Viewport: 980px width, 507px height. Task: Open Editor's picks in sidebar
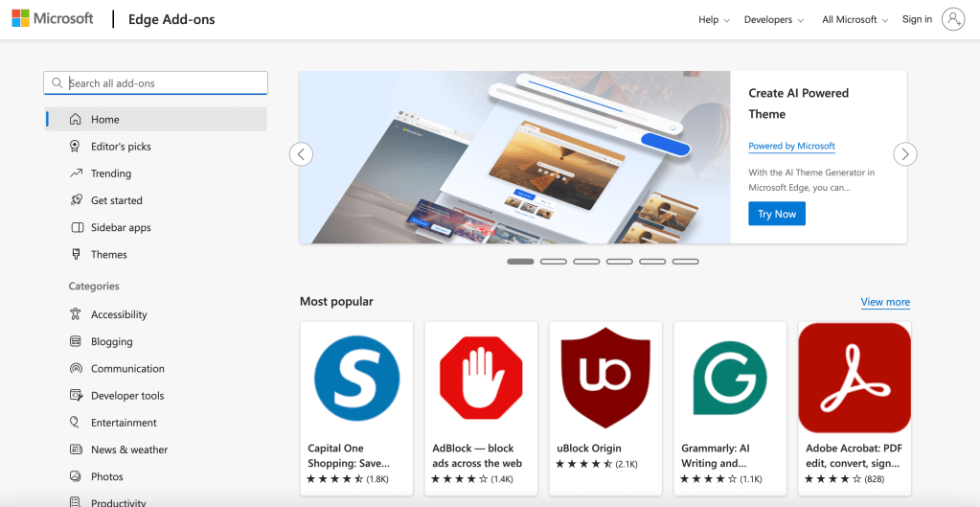click(121, 147)
